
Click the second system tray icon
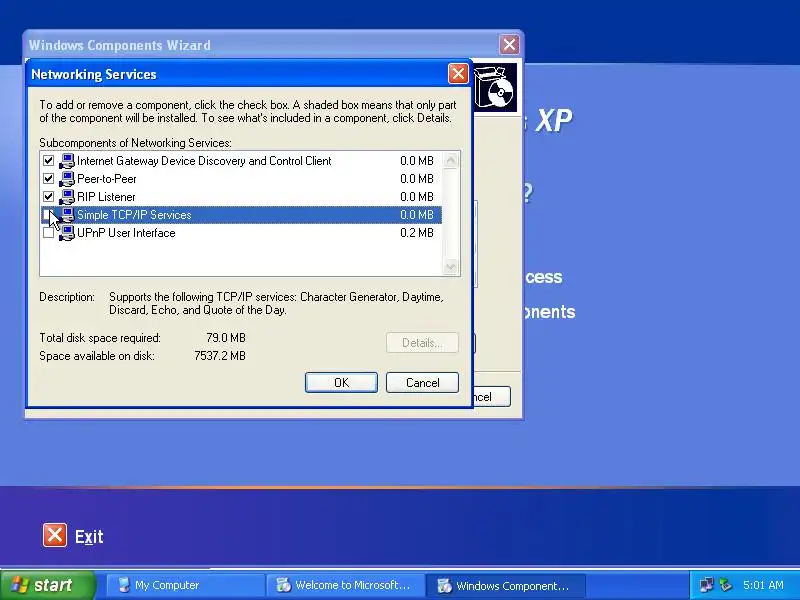tap(726, 585)
